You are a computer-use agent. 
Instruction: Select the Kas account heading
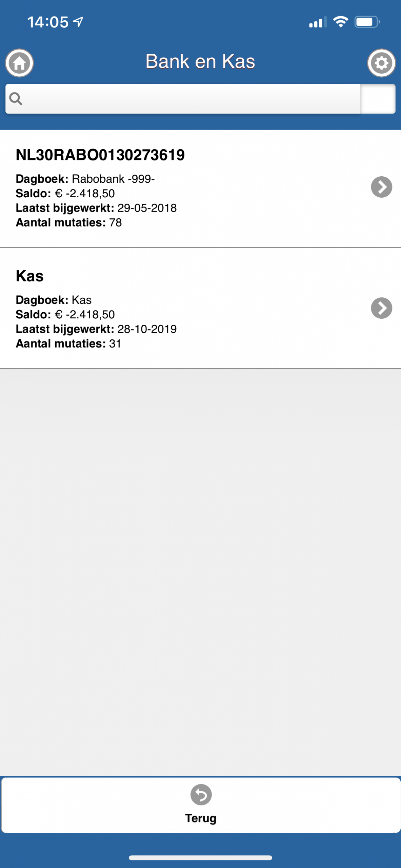coord(30,276)
